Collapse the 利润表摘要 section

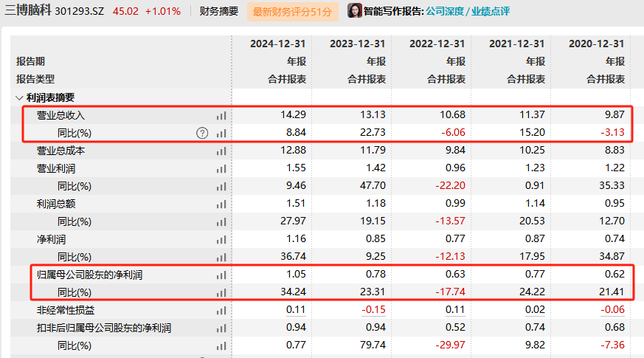pyautogui.click(x=18, y=97)
